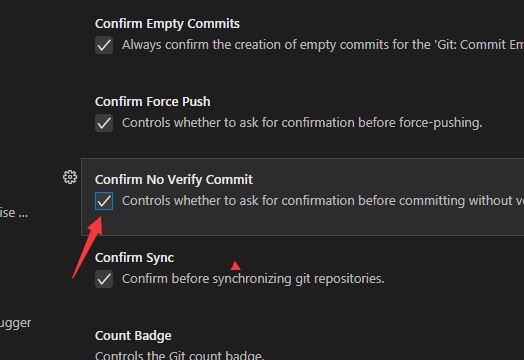Select 'Confirm before synchronizing git repositories' text

pos(253,279)
